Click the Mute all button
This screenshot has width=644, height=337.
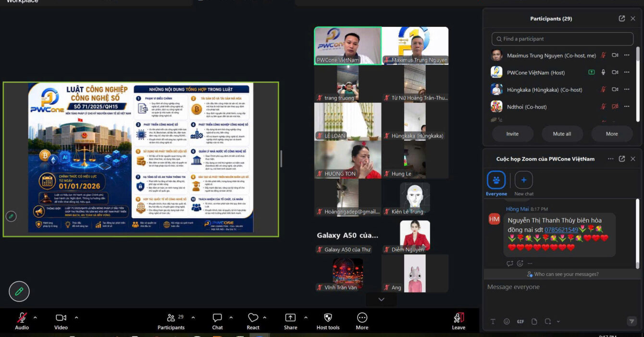(562, 134)
